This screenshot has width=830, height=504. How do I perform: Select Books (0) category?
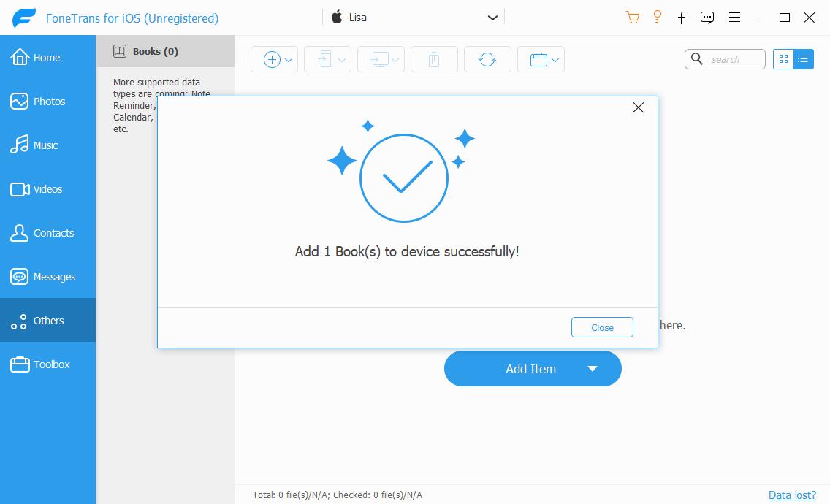[165, 51]
